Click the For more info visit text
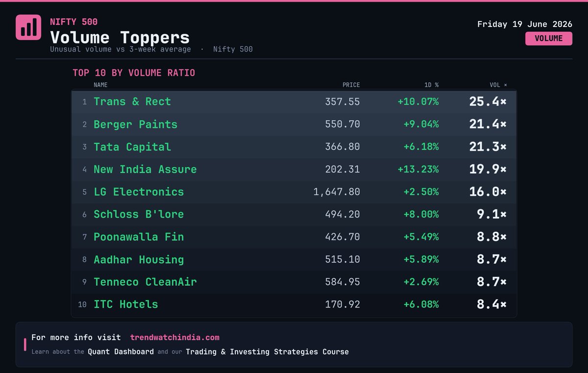 click(x=76, y=337)
